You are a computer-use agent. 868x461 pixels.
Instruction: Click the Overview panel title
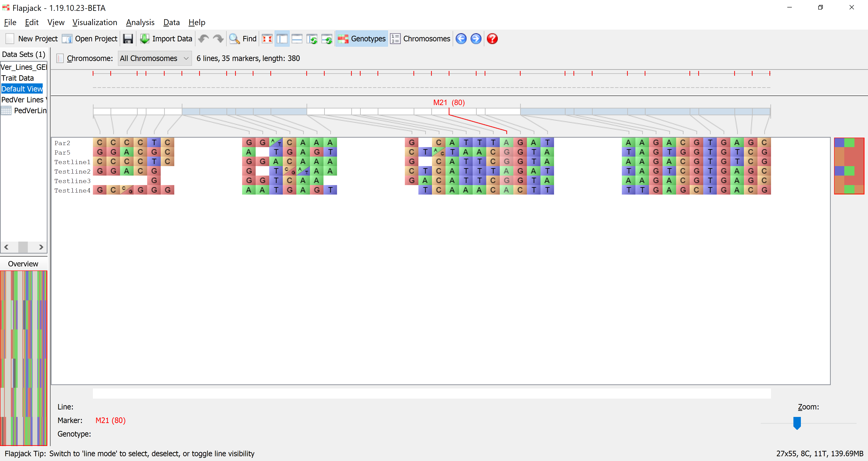pos(23,263)
